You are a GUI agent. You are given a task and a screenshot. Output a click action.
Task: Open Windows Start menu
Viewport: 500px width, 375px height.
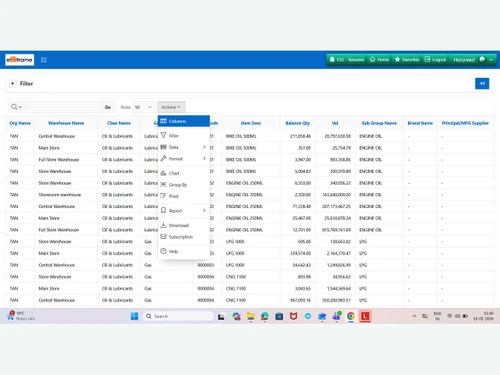(134, 316)
